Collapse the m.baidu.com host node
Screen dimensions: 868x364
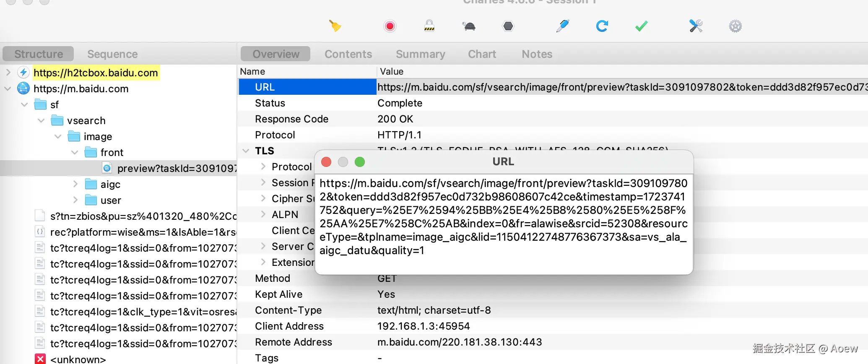click(8, 88)
